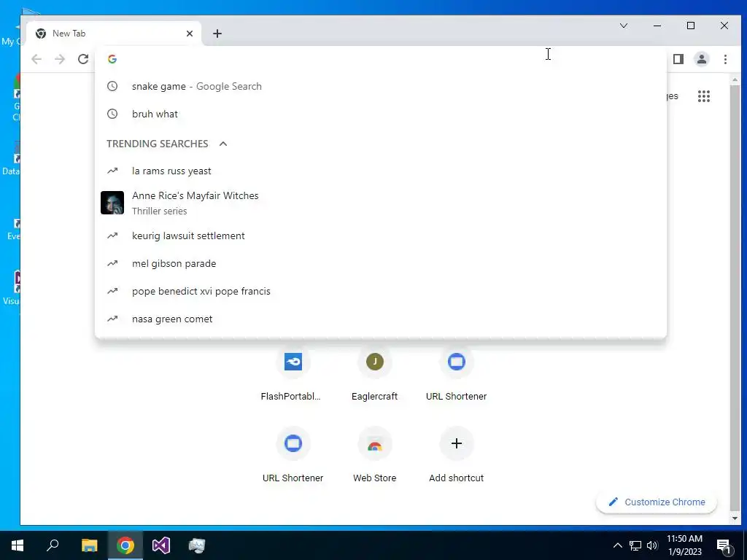This screenshot has width=747, height=560.
Task: Click the history clock icon beside 'snake game'
Action: tap(112, 86)
